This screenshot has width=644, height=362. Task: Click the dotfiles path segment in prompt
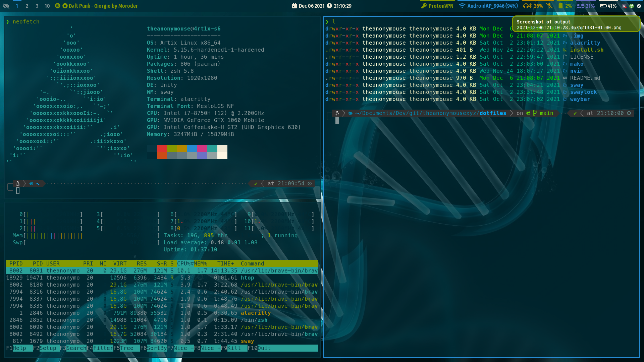[493, 113]
